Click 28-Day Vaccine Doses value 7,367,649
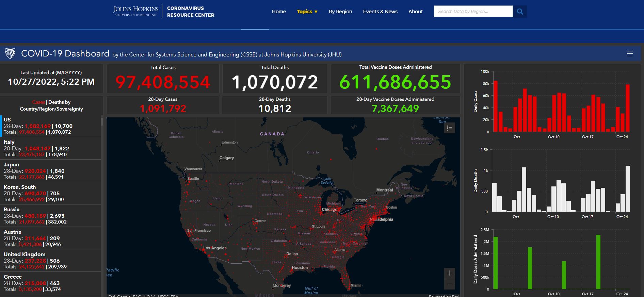This screenshot has width=644, height=297. point(395,109)
